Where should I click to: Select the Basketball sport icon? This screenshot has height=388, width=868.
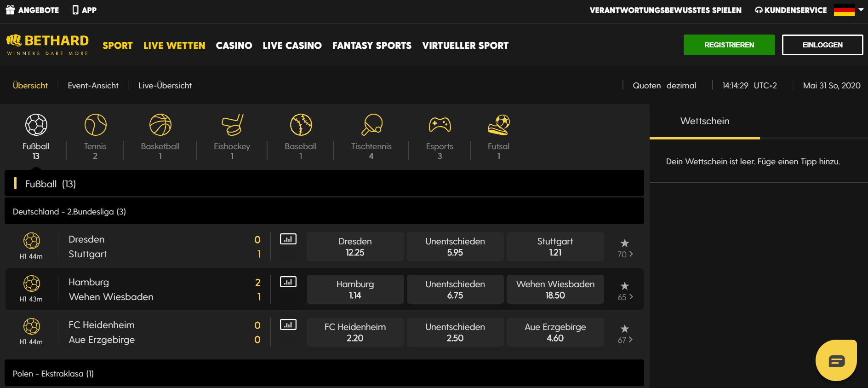tap(160, 125)
